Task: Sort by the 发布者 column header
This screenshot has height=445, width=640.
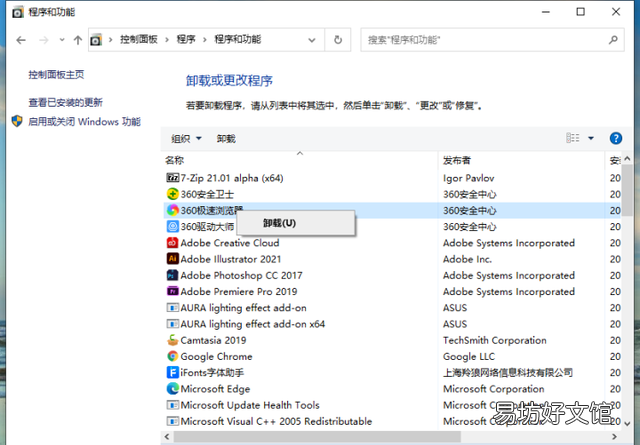Action: (521, 160)
